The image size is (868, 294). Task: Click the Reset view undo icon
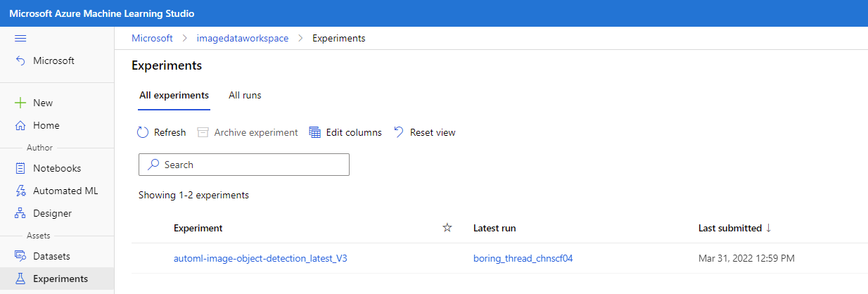click(x=399, y=132)
